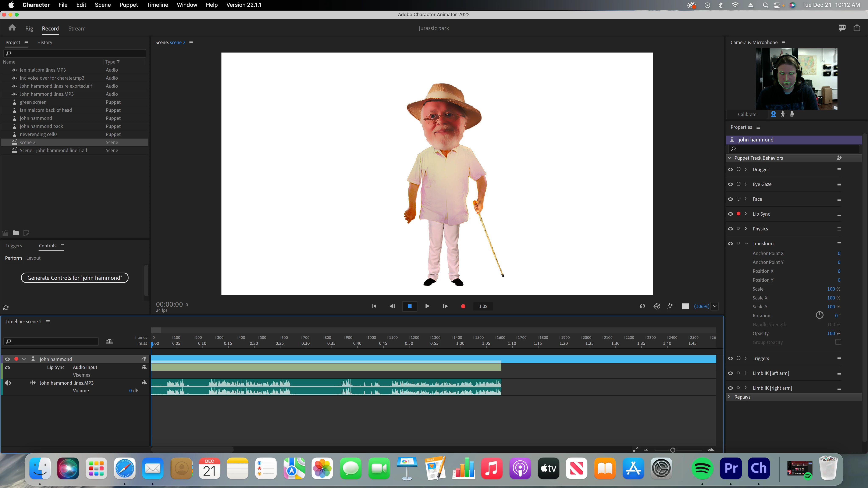Hide the Lip Sync behavior eye
This screenshot has width=868, height=488.
pyautogui.click(x=730, y=214)
